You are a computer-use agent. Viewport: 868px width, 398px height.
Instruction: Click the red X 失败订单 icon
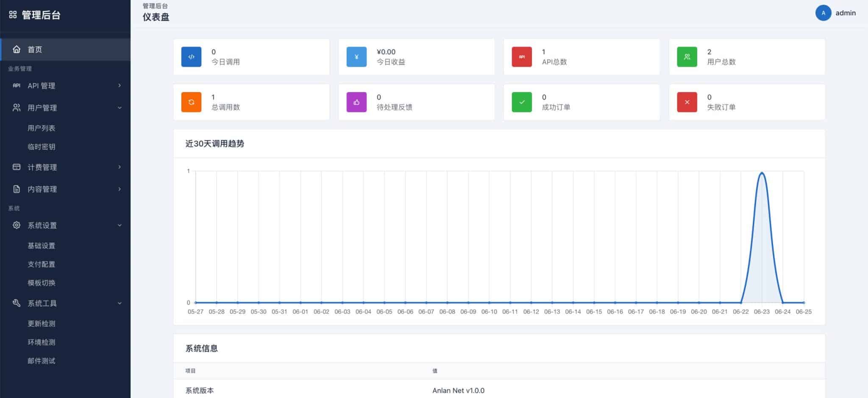point(687,102)
